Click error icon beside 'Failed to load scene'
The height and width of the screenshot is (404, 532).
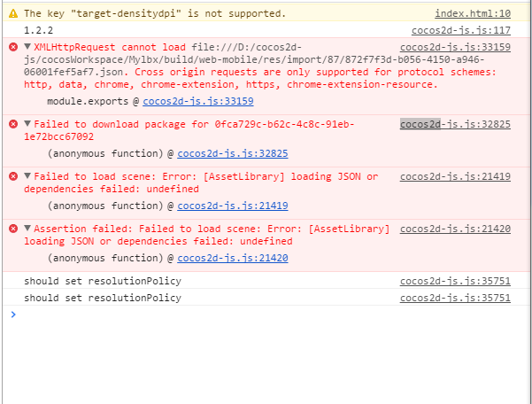point(13,176)
